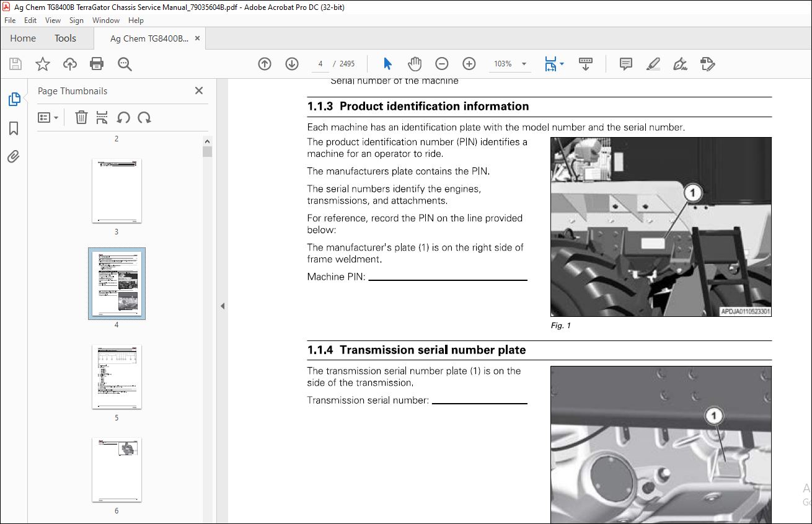This screenshot has width=812, height=524.
Task: Open zoom level dropdown arrow
Action: point(524,64)
